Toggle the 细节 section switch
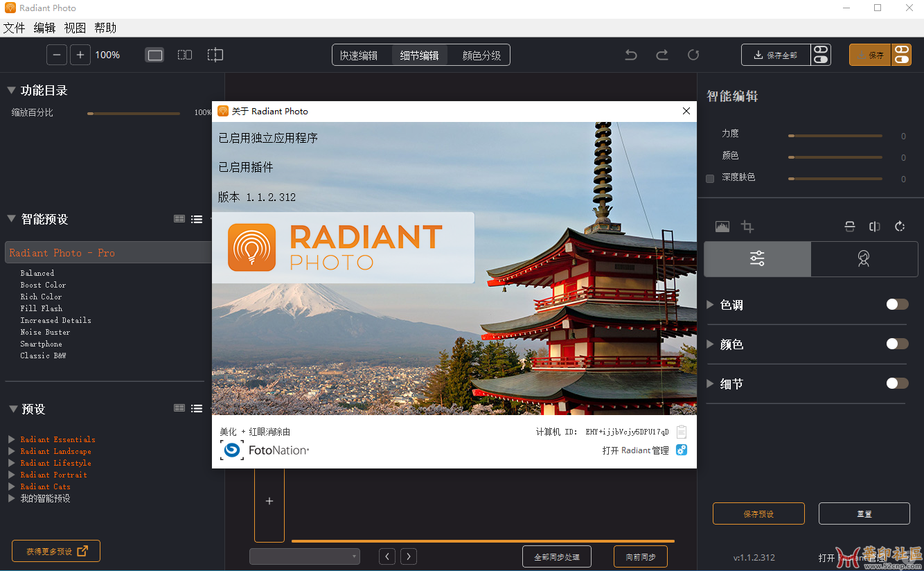Viewport: 924px width, 571px height. (897, 383)
